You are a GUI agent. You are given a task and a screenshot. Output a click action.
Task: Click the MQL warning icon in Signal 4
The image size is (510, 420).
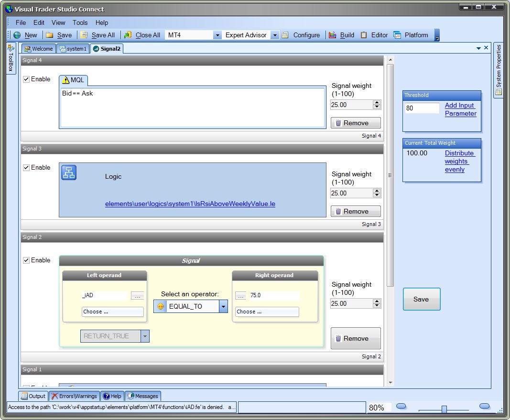click(65, 80)
